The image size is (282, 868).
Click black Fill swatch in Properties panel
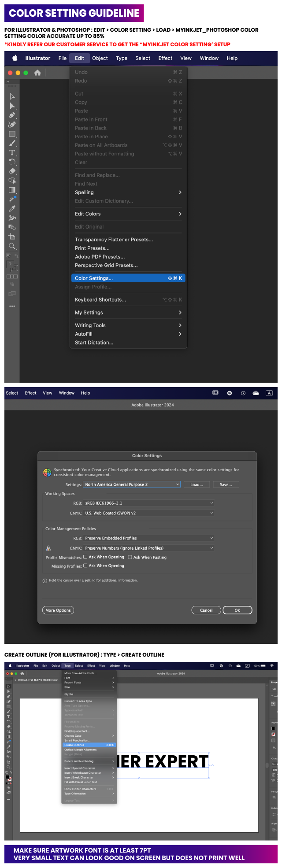[273, 728]
